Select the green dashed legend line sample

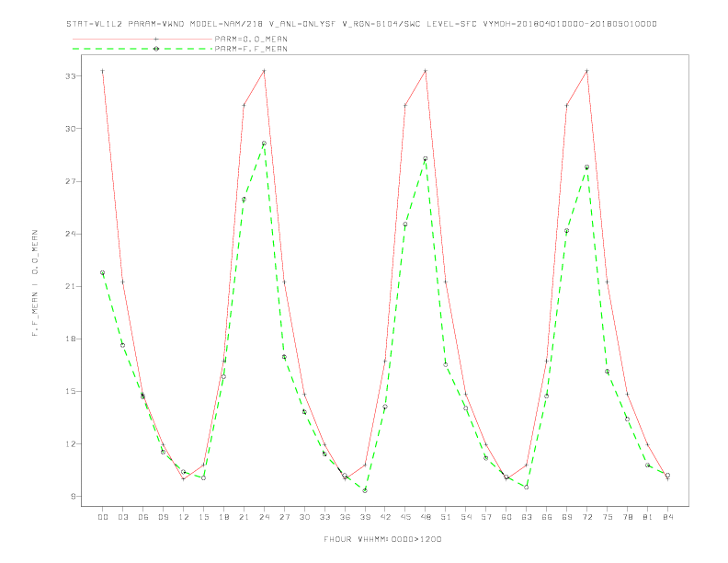pyautogui.click(x=142, y=49)
